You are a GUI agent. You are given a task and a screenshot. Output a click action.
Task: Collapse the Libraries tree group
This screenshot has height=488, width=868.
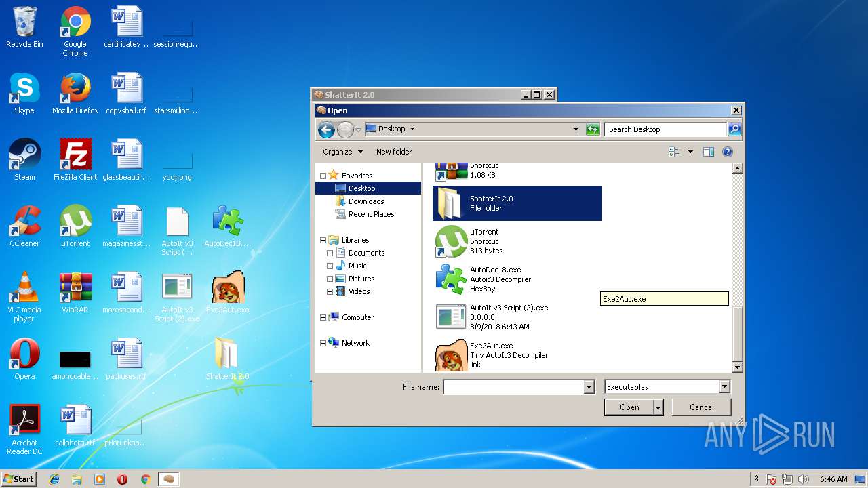(323, 240)
